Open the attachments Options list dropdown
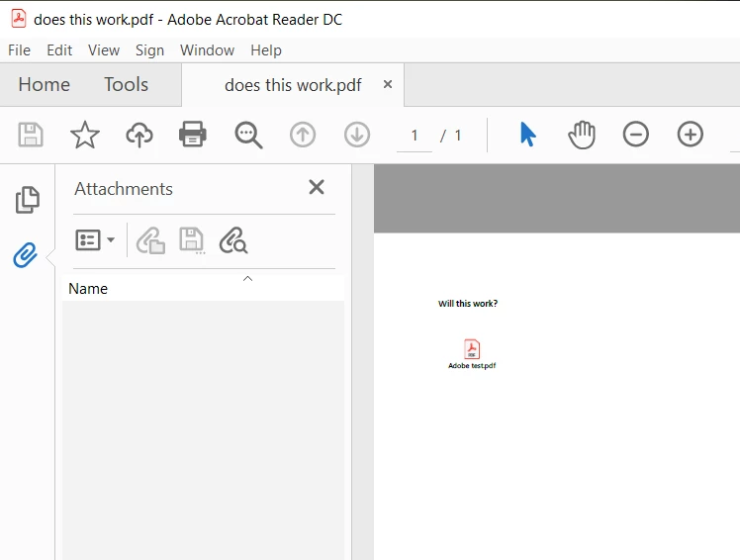The width and height of the screenshot is (740, 560). [95, 239]
